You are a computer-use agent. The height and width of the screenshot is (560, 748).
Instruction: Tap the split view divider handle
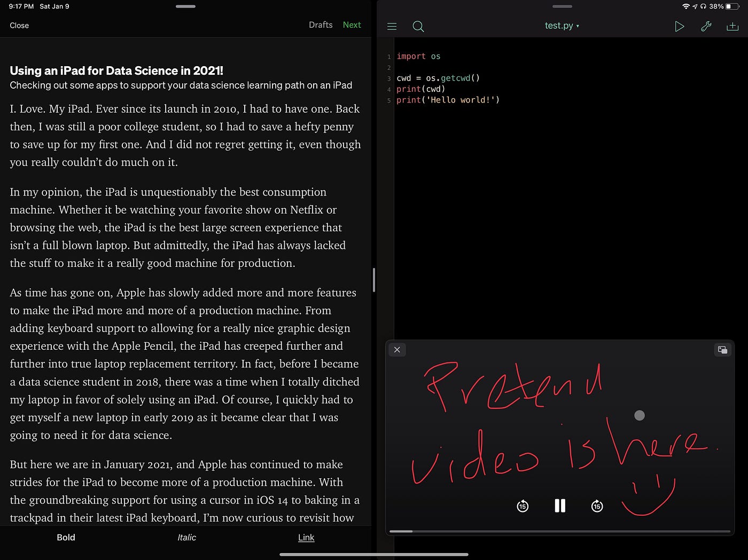pos(374,280)
